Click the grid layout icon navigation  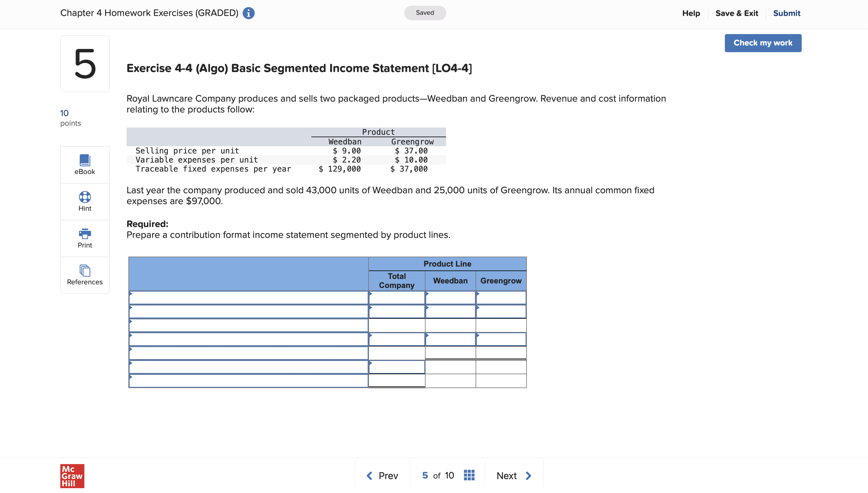pyautogui.click(x=469, y=475)
